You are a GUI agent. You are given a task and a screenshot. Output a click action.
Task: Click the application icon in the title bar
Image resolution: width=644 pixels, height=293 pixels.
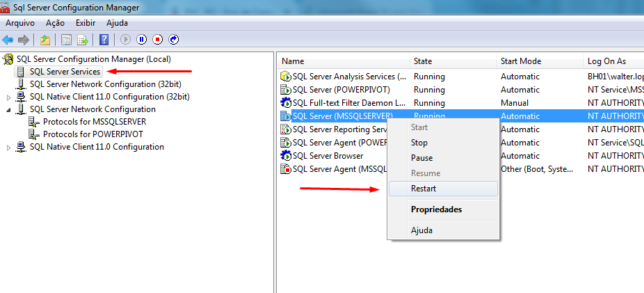coord(6,7)
